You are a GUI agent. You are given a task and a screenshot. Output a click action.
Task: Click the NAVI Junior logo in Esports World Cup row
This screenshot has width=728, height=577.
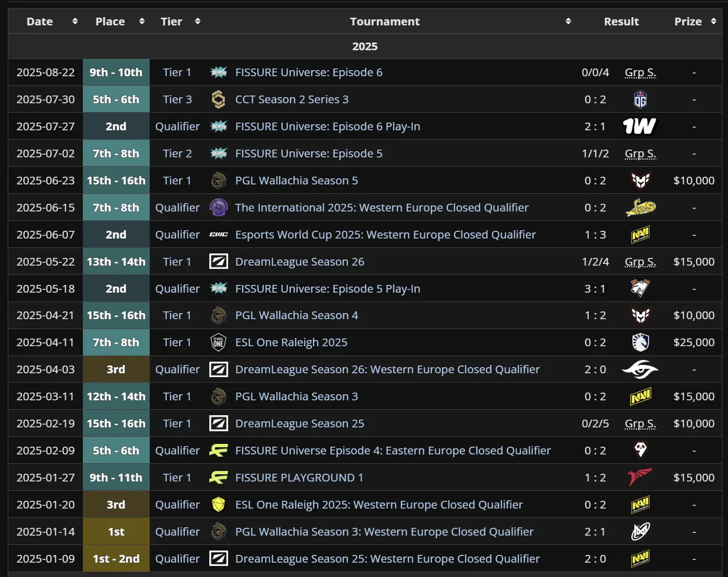click(640, 235)
